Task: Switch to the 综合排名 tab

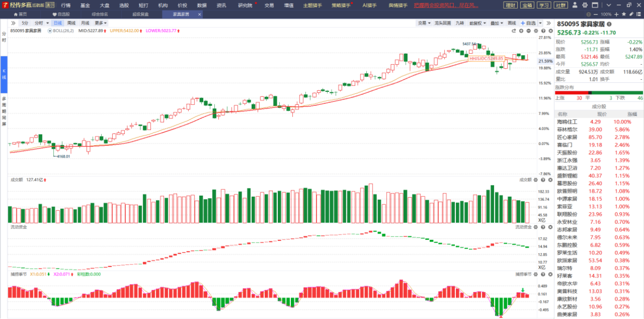Action: click(100, 14)
